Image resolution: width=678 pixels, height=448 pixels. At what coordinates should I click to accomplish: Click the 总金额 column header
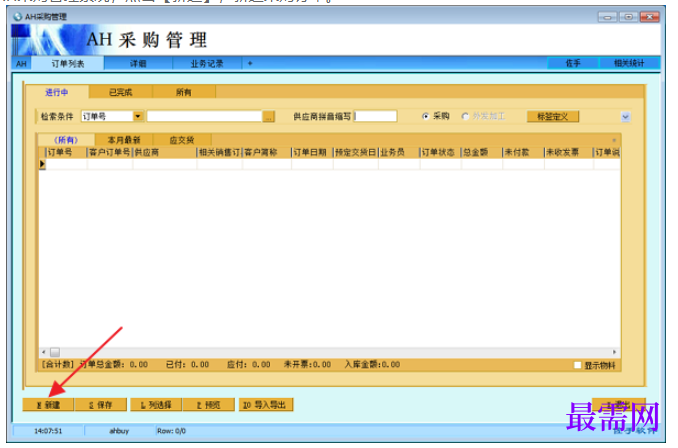click(x=482, y=152)
